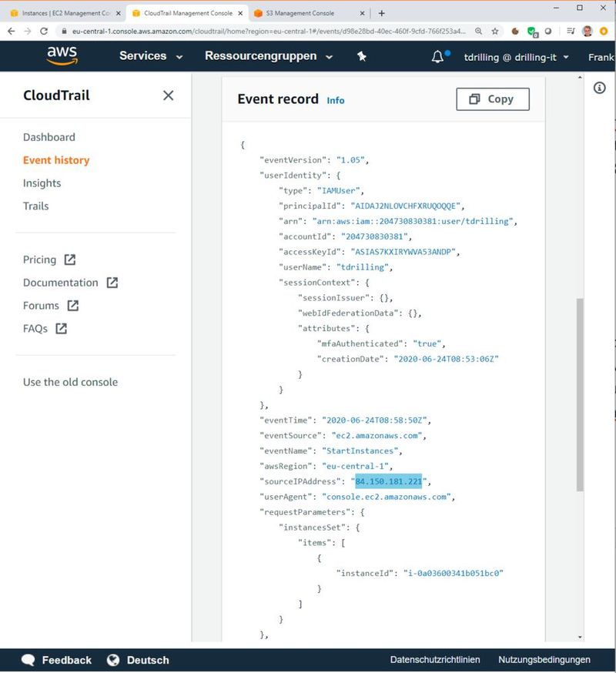This screenshot has height=673, width=616.
Task: Click the pin shortcuts icon
Action: click(x=361, y=56)
